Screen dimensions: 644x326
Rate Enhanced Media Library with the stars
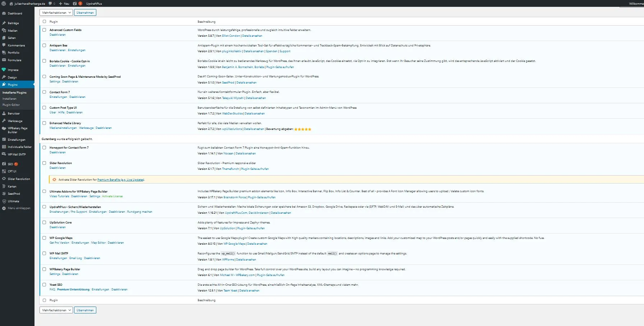point(303,129)
